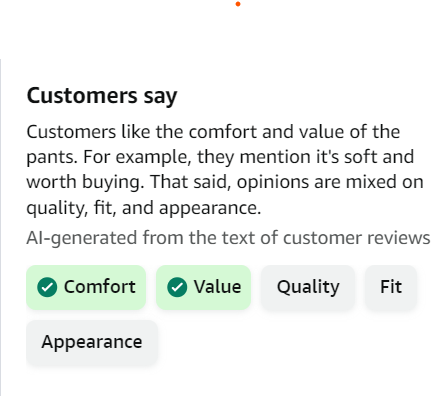
Task: Click the orange dot indicator at top
Action: tap(238, 4)
